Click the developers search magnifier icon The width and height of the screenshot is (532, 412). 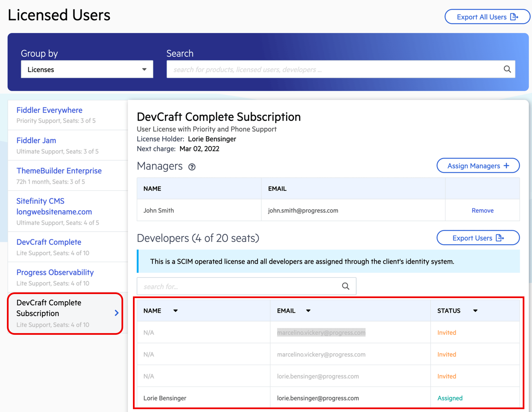coord(346,286)
